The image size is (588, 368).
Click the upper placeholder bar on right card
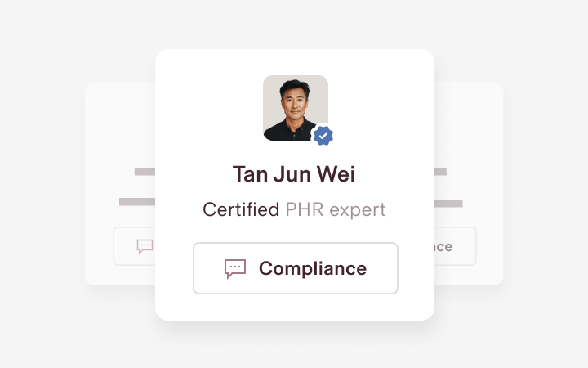tap(441, 172)
